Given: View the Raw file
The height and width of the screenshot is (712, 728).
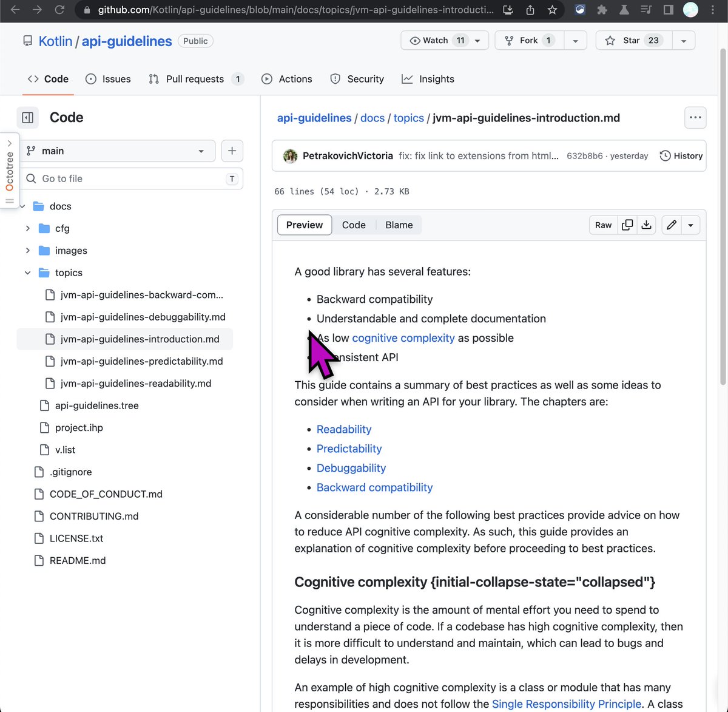Looking at the screenshot, I should pyautogui.click(x=603, y=225).
